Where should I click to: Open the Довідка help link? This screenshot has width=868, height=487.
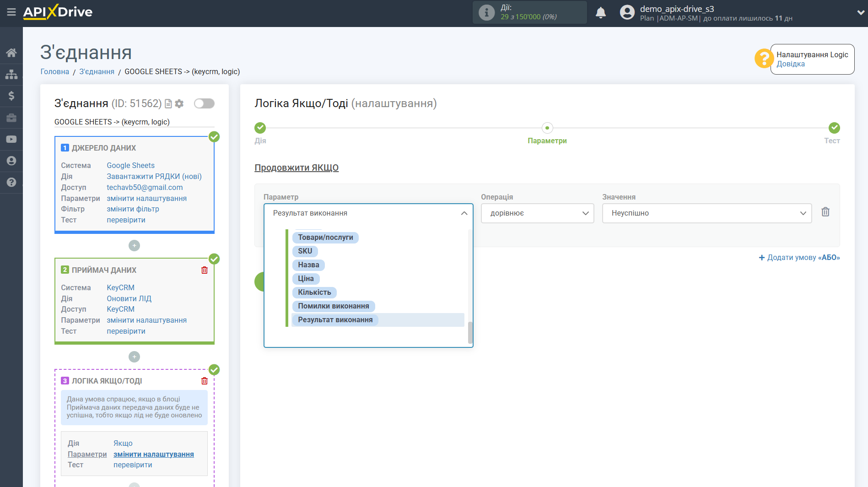790,64
